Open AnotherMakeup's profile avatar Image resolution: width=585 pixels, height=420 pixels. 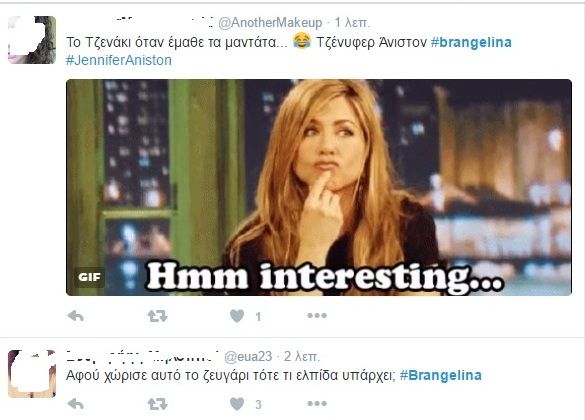coord(32,40)
